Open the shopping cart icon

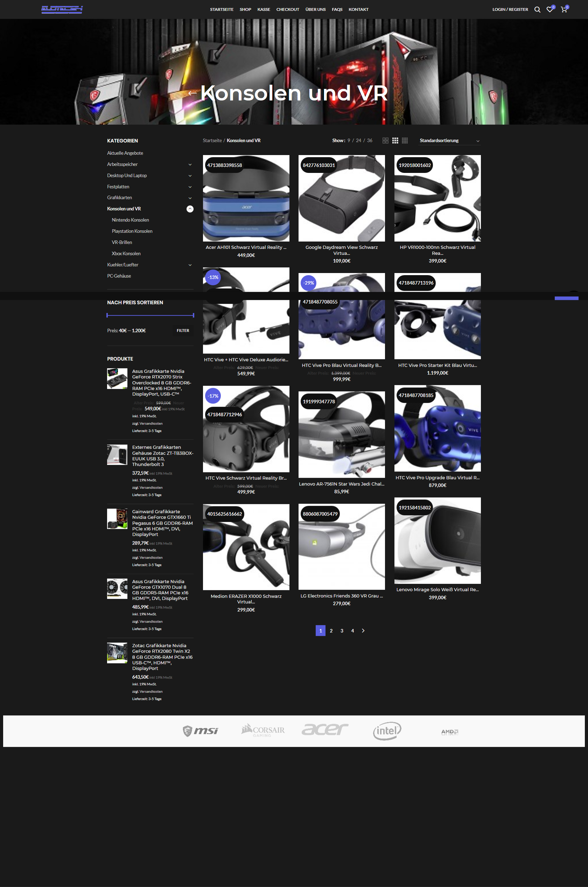tap(563, 10)
